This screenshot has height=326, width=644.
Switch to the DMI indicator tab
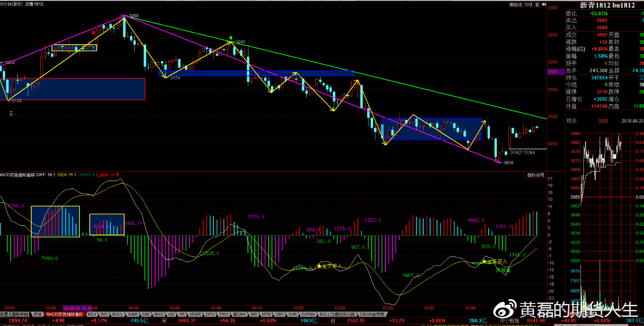click(x=146, y=315)
